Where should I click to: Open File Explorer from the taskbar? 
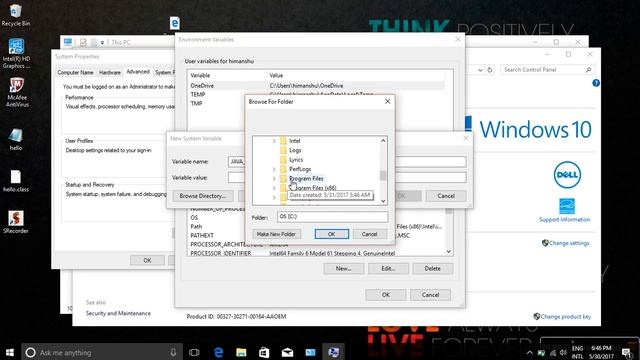click(241, 352)
